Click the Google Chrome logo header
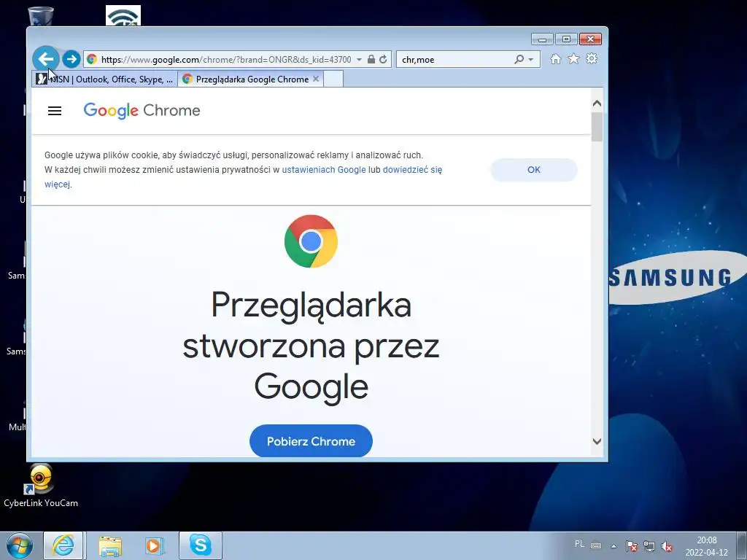Viewport: 747px width, 560px height. [142, 111]
